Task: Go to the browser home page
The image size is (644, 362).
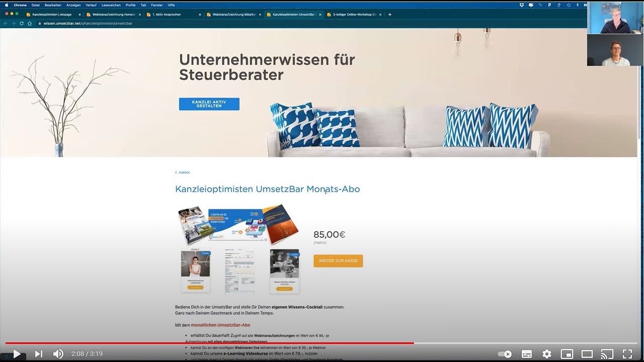Action: coord(30,23)
